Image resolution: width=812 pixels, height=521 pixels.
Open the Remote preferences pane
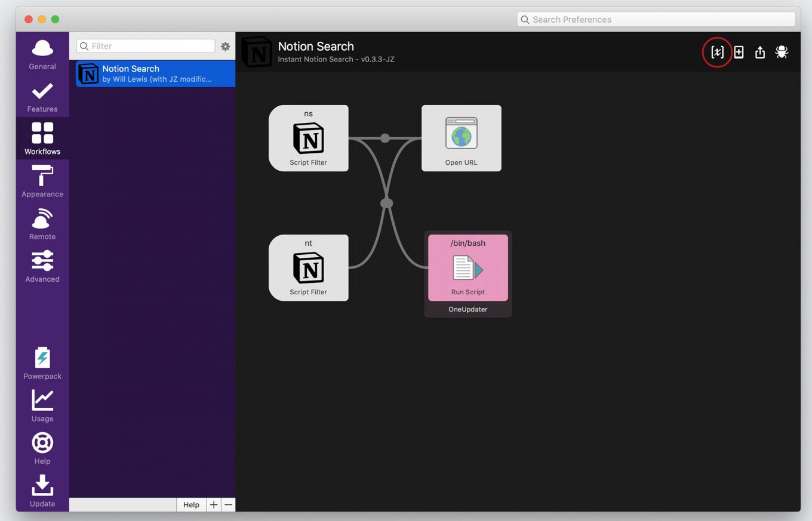[42, 223]
